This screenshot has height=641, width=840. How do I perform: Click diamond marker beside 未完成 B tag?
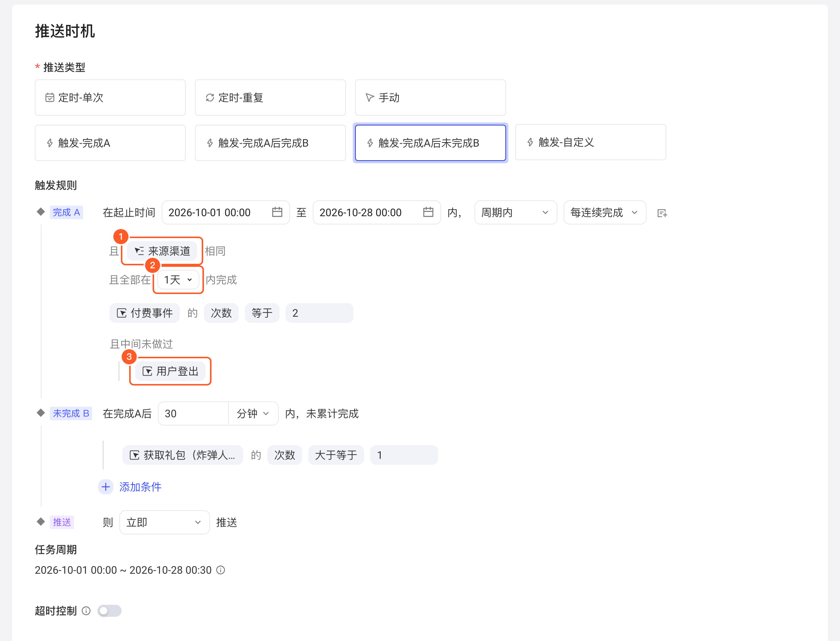pos(41,413)
